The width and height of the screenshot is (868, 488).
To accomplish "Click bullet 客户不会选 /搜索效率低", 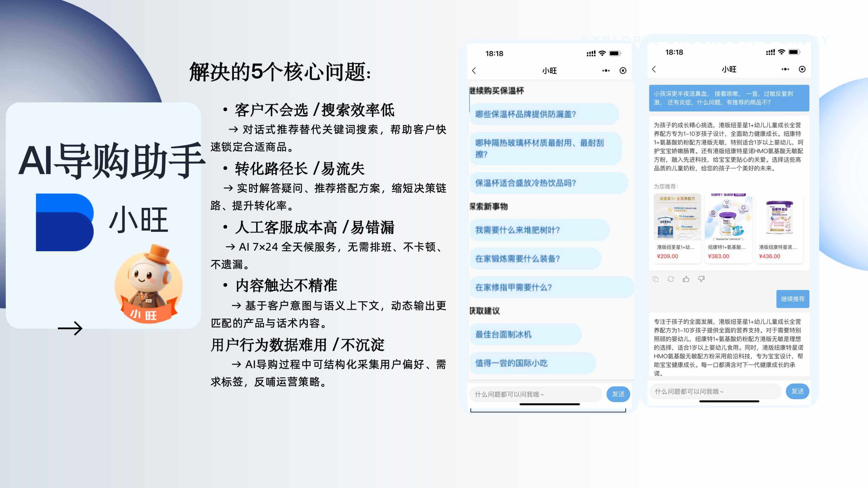I will pos(314,110).
